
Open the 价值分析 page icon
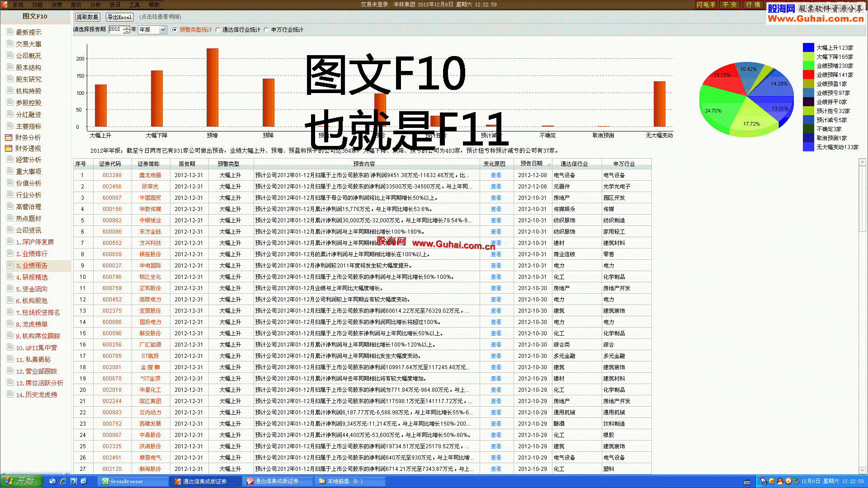click(10, 183)
